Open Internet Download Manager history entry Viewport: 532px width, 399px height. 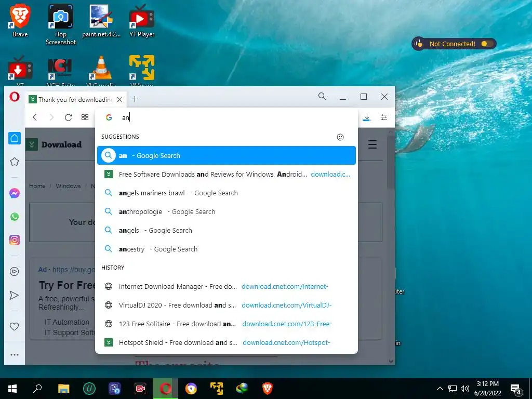point(227,286)
